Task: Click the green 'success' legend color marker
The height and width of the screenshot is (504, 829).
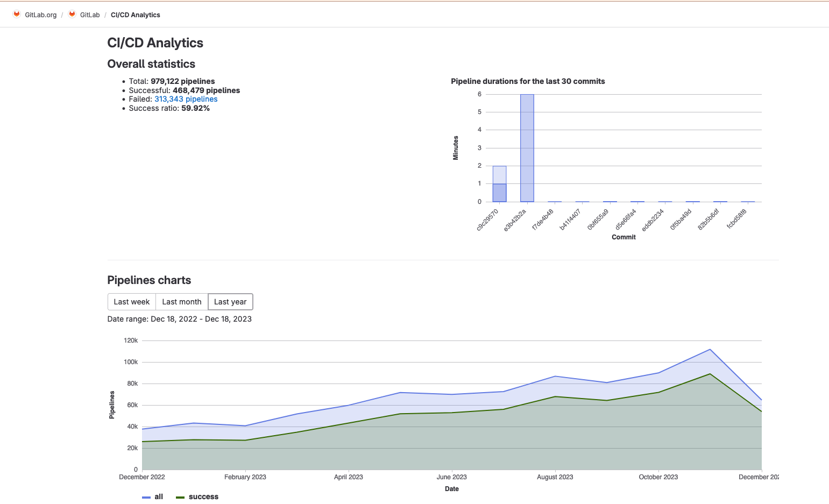Action: point(180,498)
